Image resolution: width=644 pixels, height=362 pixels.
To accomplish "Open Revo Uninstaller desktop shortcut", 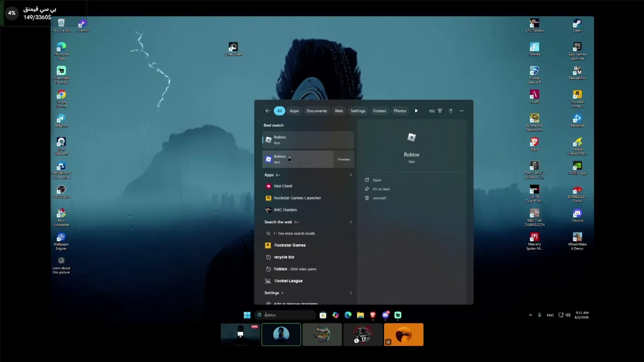I will point(61,218).
